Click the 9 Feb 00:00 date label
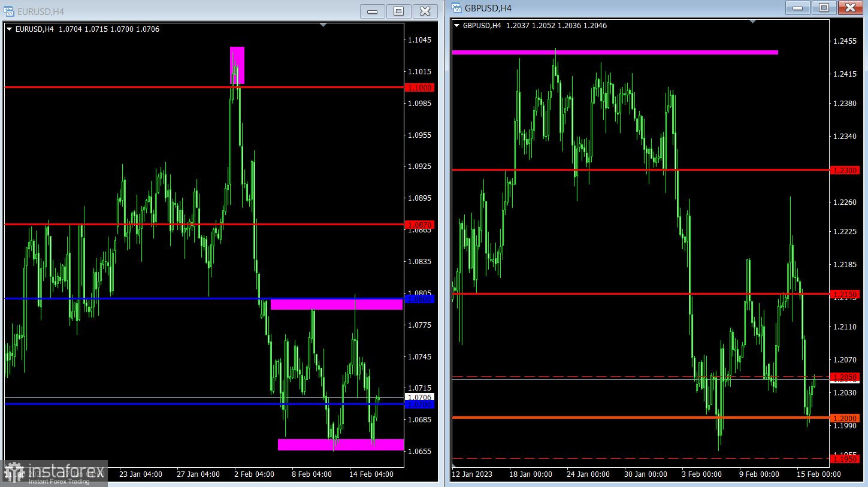 [x=759, y=474]
